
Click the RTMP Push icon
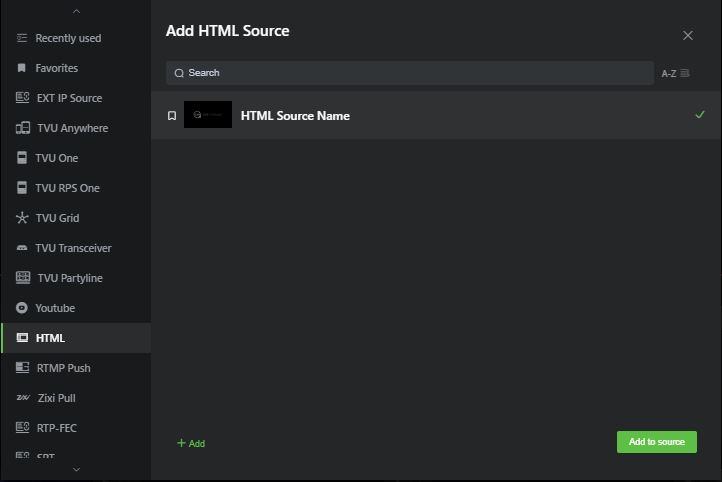pyautogui.click(x=22, y=367)
